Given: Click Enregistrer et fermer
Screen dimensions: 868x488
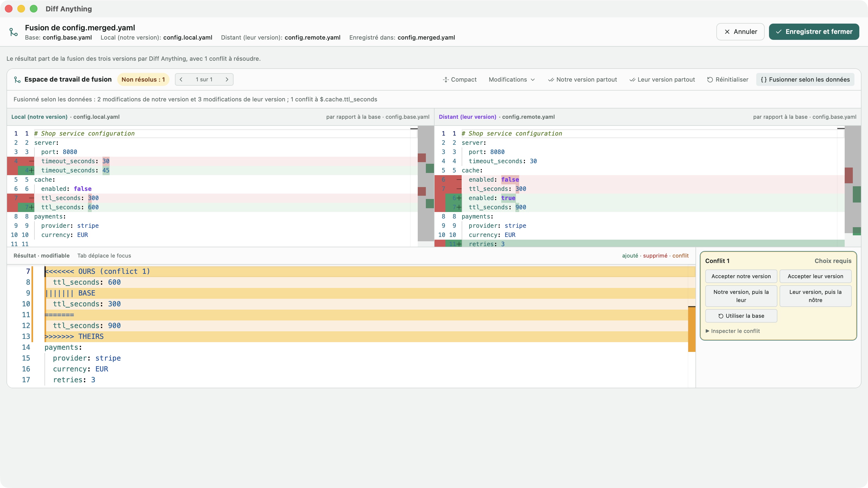Looking at the screenshot, I should coord(814,32).
